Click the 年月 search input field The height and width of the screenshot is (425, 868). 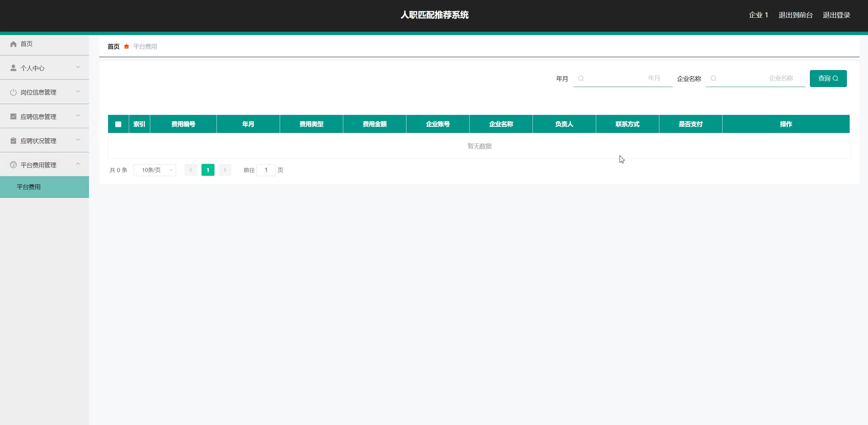[623, 79]
